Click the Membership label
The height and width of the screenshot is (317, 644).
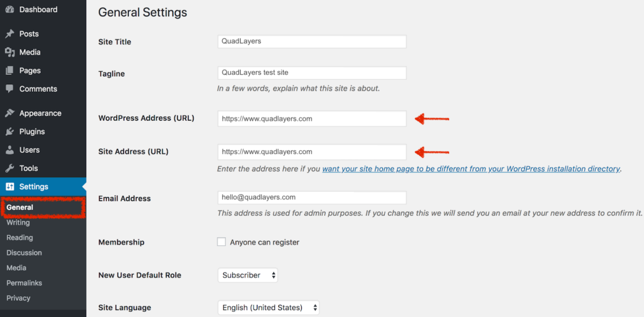pos(121,242)
